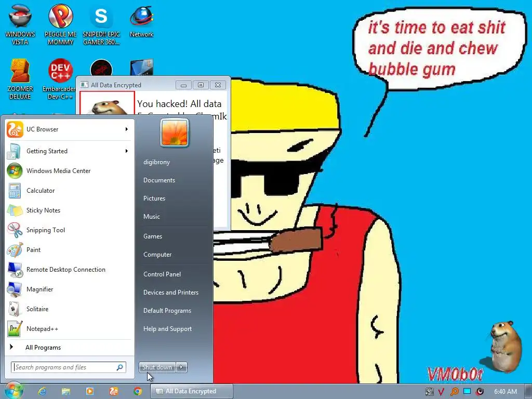
Task: Click the Sticky Notes icon
Action: pos(15,210)
